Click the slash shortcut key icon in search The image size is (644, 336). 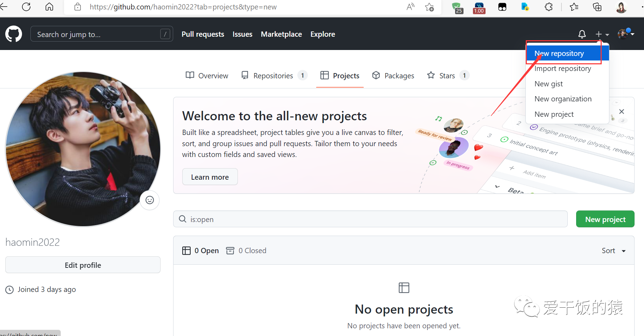[x=165, y=34]
